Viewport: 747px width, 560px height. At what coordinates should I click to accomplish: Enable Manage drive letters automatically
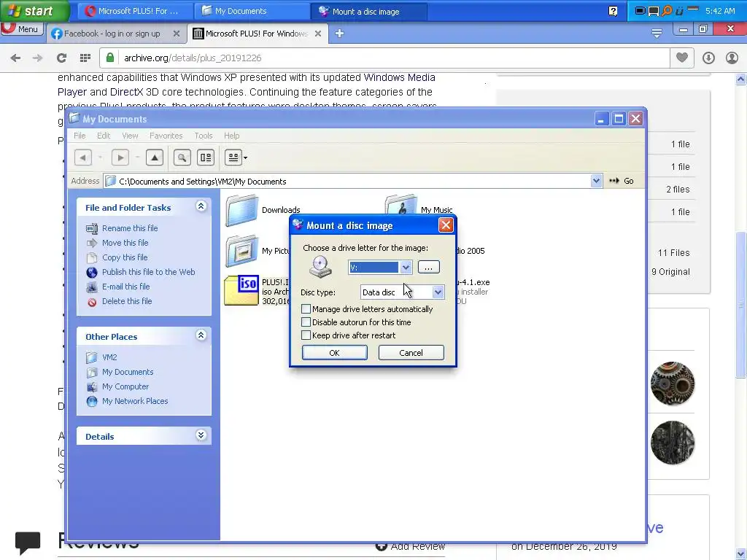(x=306, y=309)
